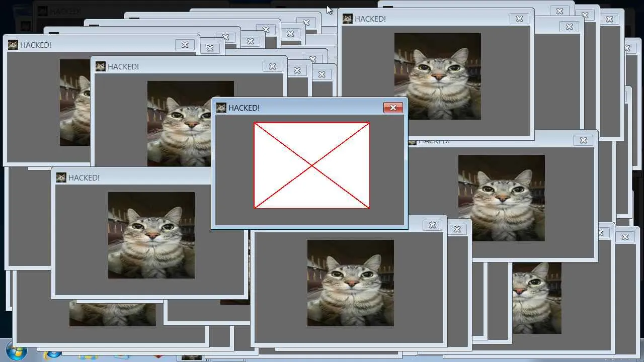644x362 pixels.
Task: Close the cat window right of the broken-image window
Action: pyautogui.click(x=583, y=140)
